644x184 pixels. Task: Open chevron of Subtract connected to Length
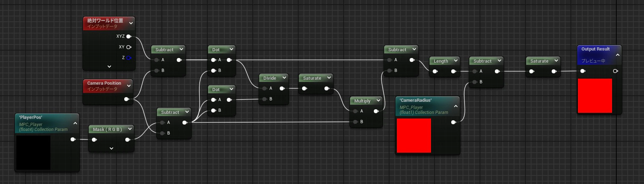click(x=414, y=49)
